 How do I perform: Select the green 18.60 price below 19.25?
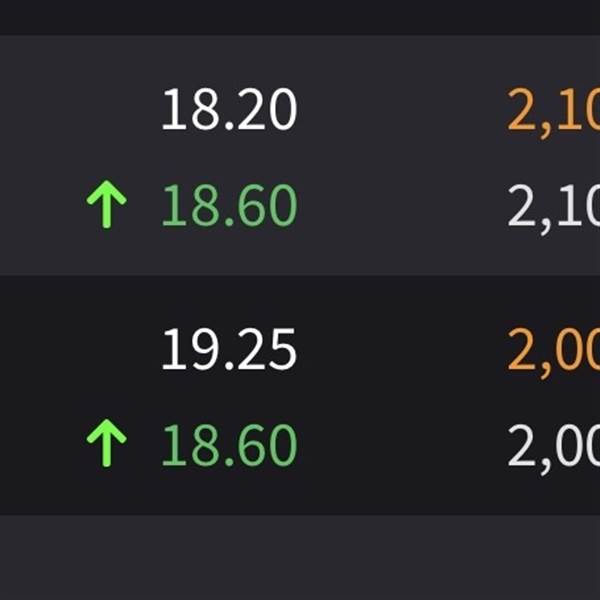click(229, 445)
